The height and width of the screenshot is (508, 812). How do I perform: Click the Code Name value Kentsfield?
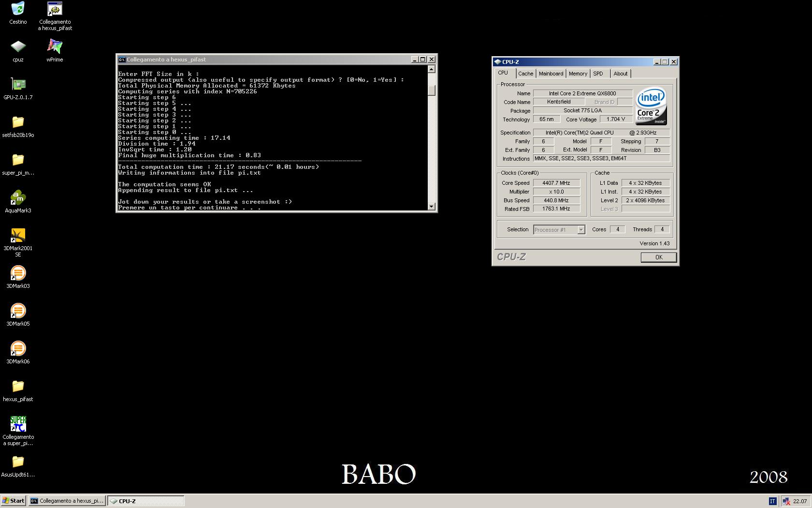[x=559, y=102]
